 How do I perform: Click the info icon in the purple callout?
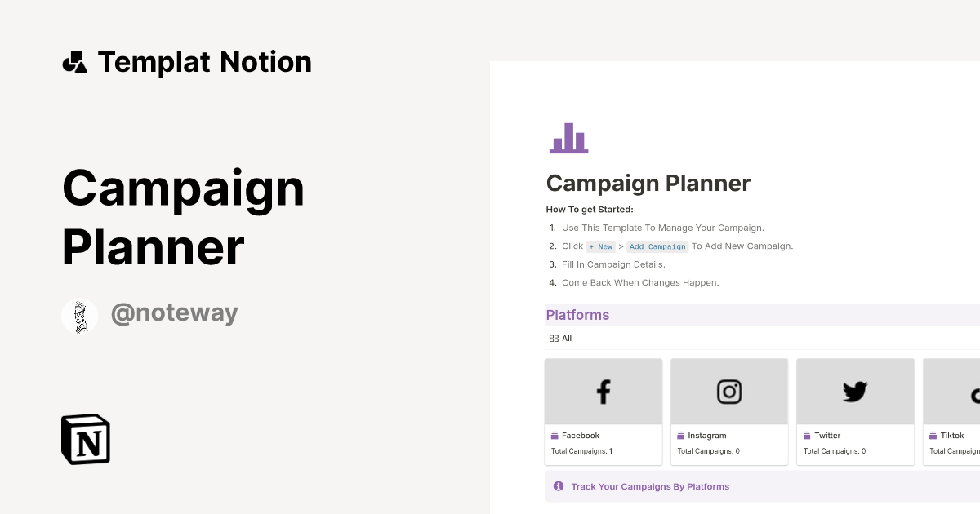click(559, 485)
